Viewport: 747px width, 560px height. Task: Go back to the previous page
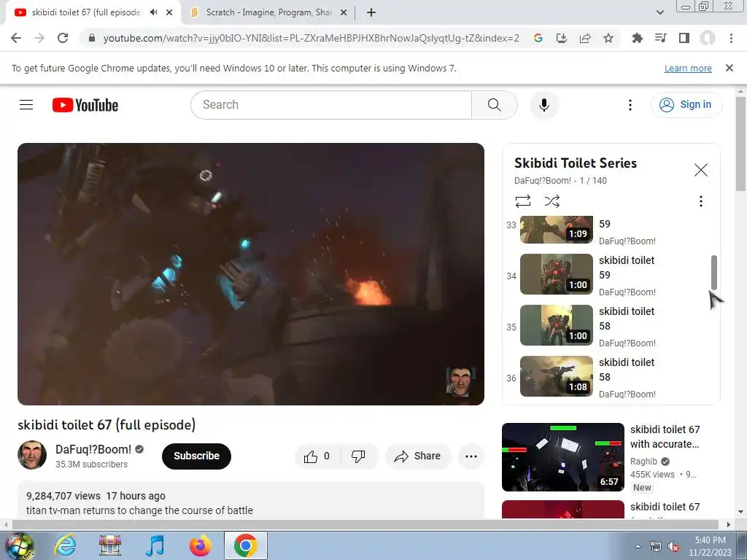point(16,38)
